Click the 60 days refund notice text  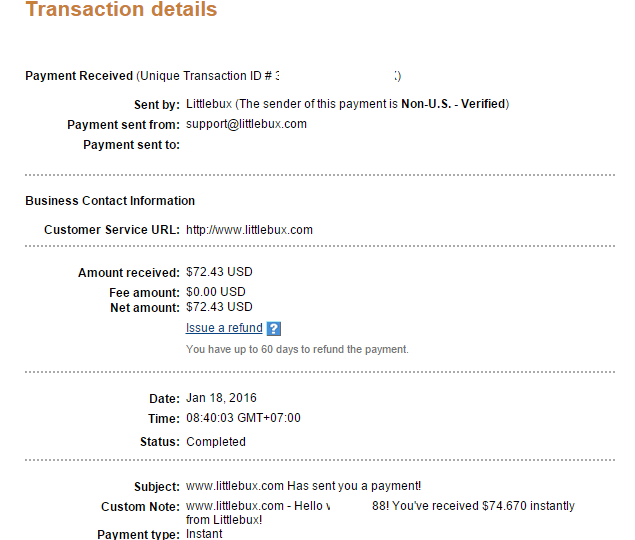(297, 350)
